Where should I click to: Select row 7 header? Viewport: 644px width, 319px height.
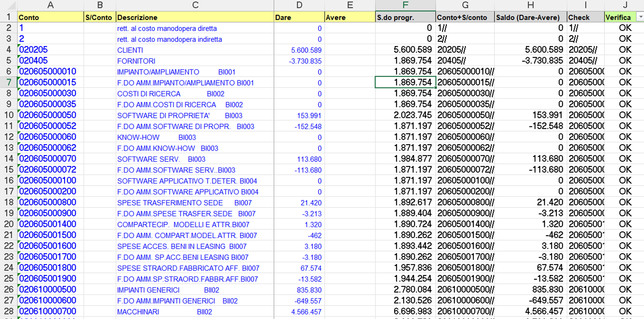pos(9,82)
